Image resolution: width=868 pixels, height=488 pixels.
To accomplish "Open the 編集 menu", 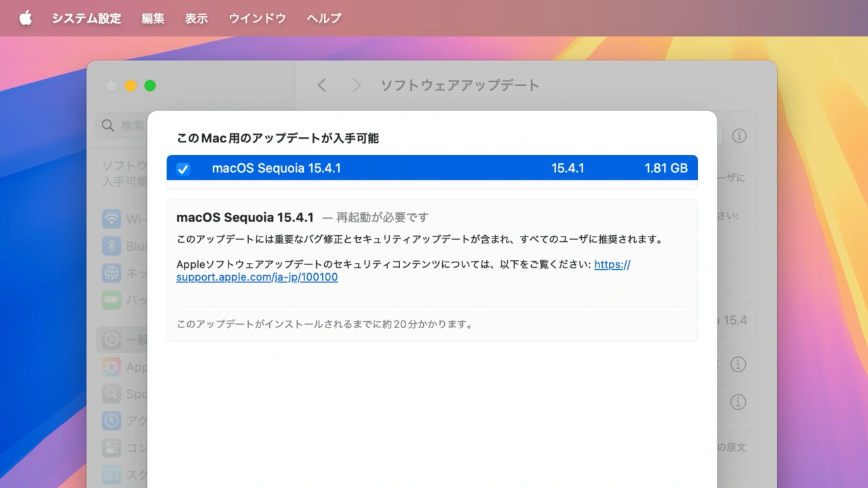I will pos(153,18).
